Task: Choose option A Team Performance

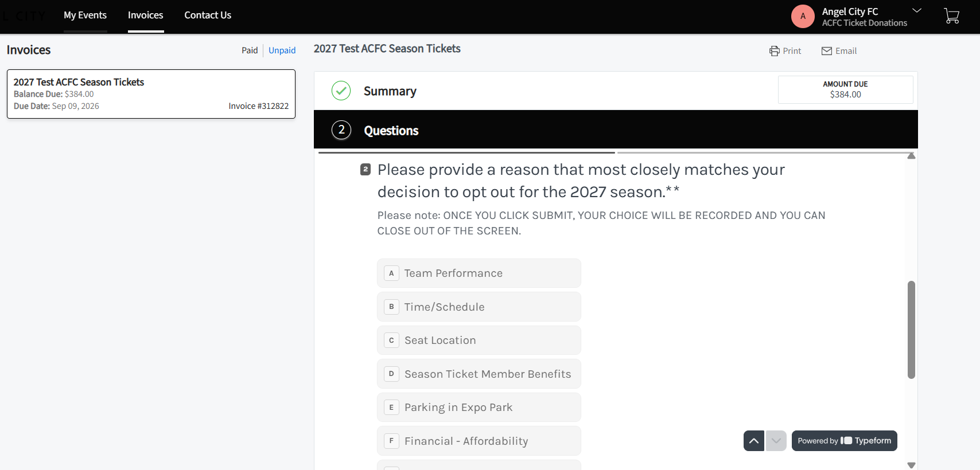Action: click(x=479, y=273)
